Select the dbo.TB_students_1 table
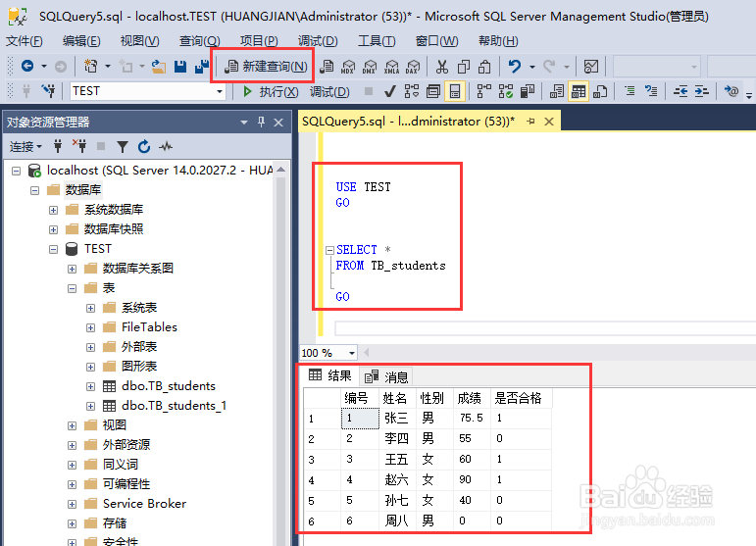The image size is (756, 546). pyautogui.click(x=174, y=406)
